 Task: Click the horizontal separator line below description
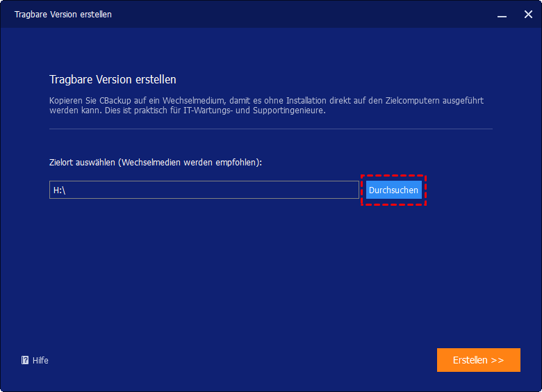pos(270,129)
